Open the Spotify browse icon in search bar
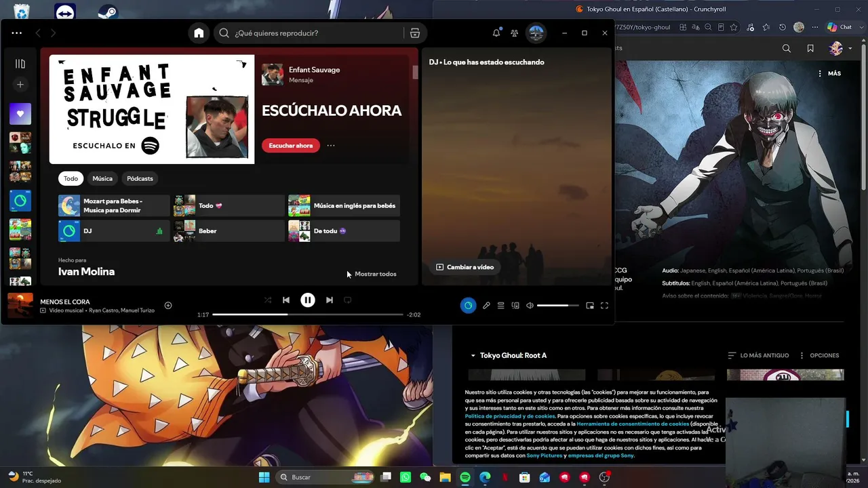 point(415,33)
